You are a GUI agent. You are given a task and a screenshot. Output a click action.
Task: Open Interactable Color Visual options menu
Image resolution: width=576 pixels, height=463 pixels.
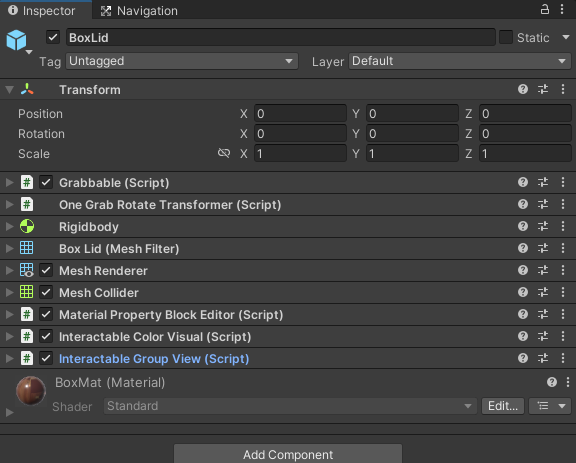tap(563, 337)
